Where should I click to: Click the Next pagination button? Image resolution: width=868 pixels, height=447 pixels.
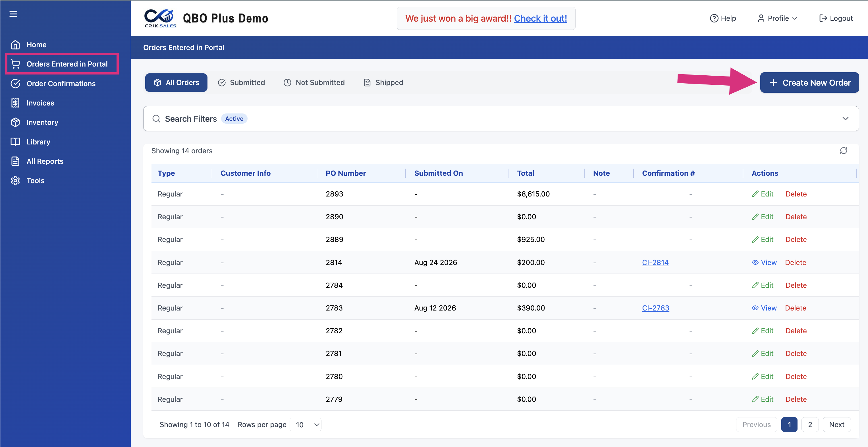837,425
